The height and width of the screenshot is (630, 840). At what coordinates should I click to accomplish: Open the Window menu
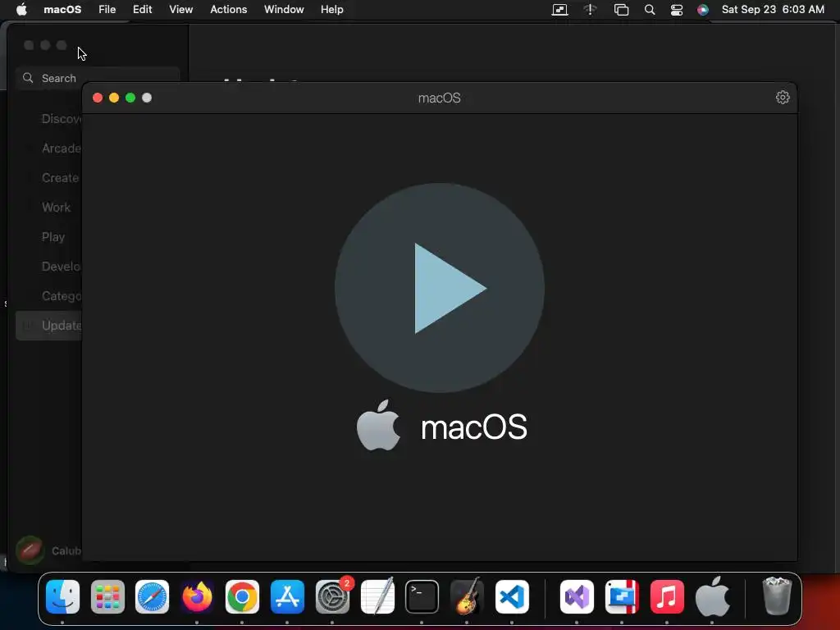[284, 10]
